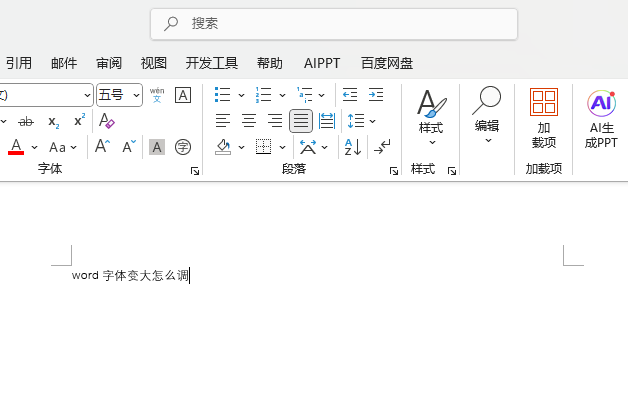
Task: Toggle strikethrough formatting
Action: (26, 121)
